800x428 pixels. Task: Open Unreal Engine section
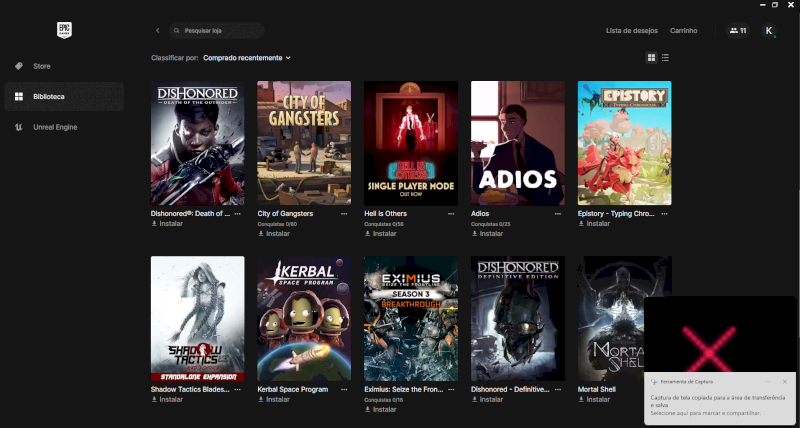pyautogui.click(x=54, y=127)
